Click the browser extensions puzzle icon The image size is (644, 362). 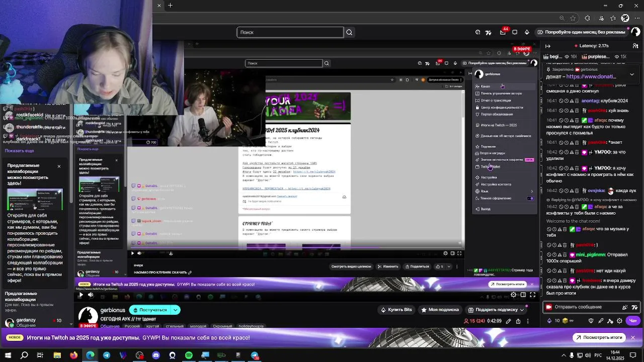(x=587, y=18)
